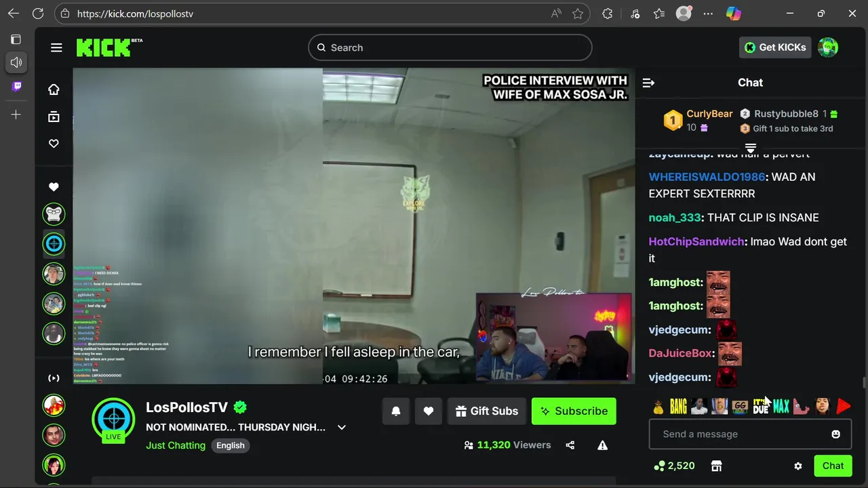Click WHEREISWALDO1986 username in chat
Screen dimensions: 868x488
pyautogui.click(x=707, y=177)
